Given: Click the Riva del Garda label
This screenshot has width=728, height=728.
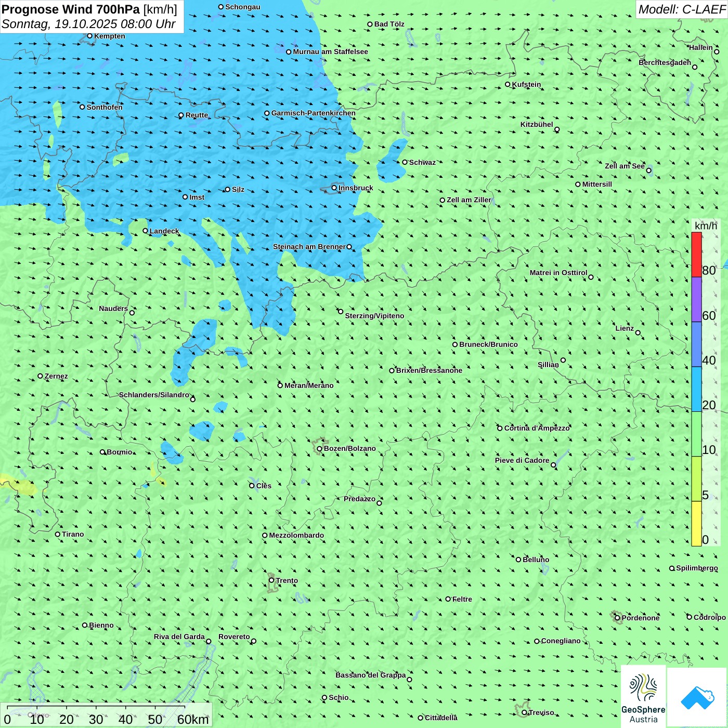Looking at the screenshot, I should (x=179, y=636).
